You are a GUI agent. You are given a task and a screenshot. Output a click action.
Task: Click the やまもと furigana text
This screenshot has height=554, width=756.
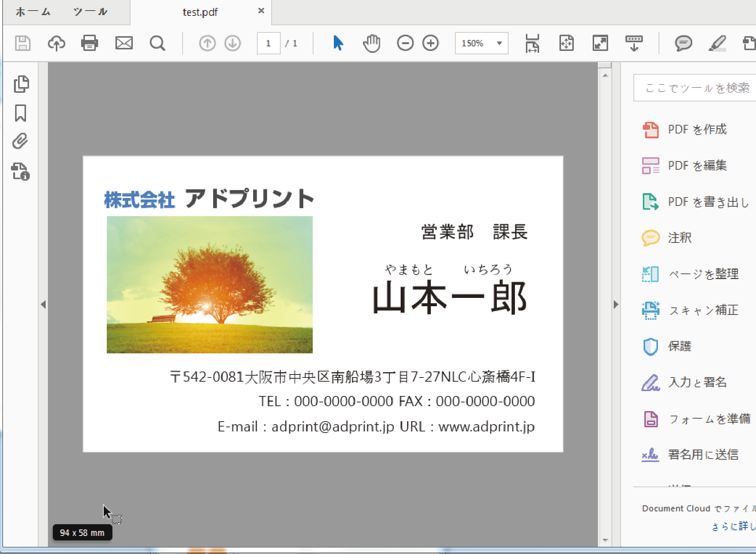pos(409,269)
